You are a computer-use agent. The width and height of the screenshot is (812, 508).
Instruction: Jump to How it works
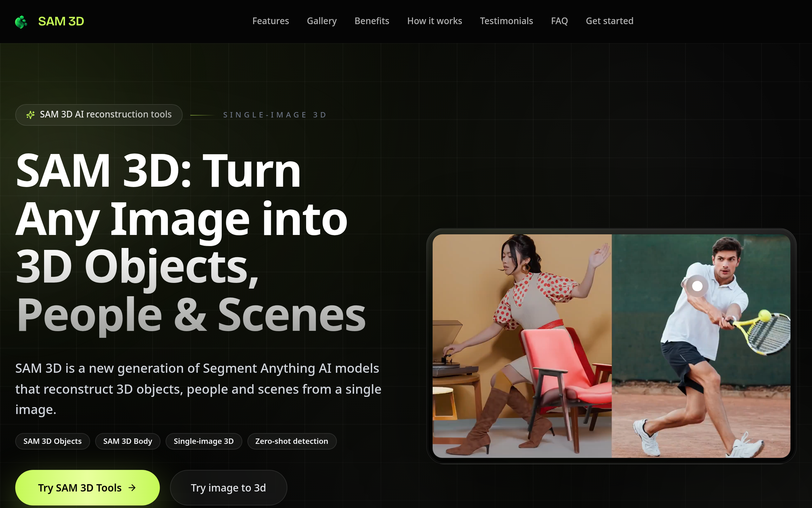[x=435, y=21]
